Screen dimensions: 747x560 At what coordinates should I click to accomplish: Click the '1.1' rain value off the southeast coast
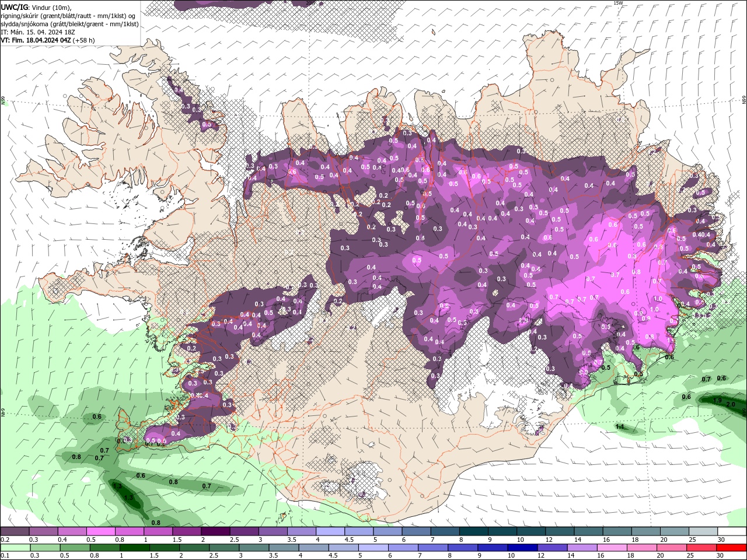pyautogui.click(x=620, y=427)
